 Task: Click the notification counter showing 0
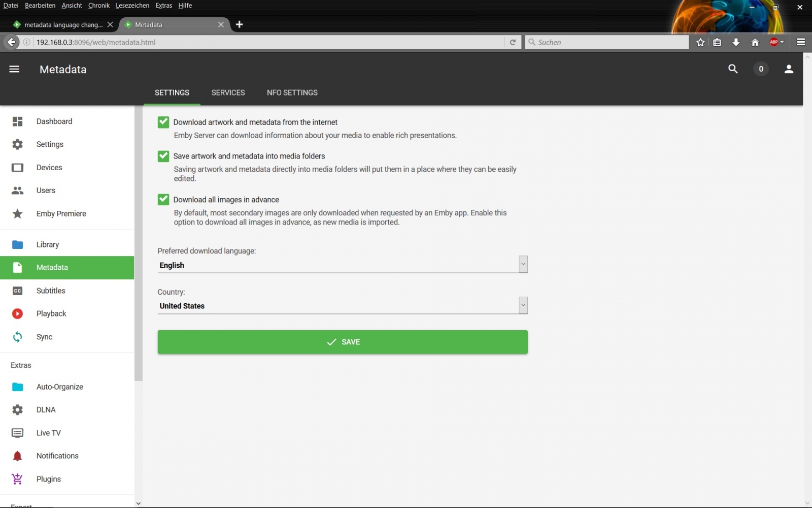point(761,69)
